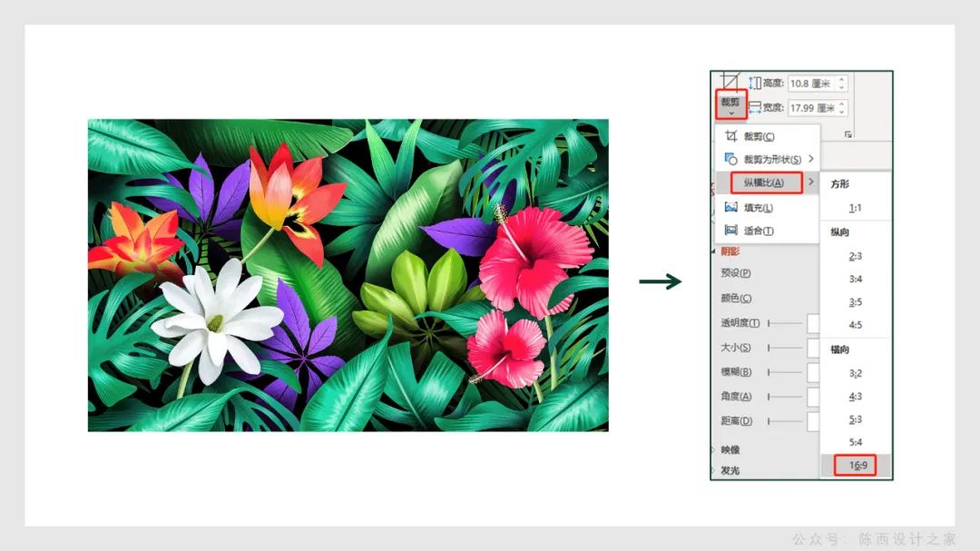Select the 1:1 square ratio
This screenshot has height=551, width=980.
coord(856,208)
